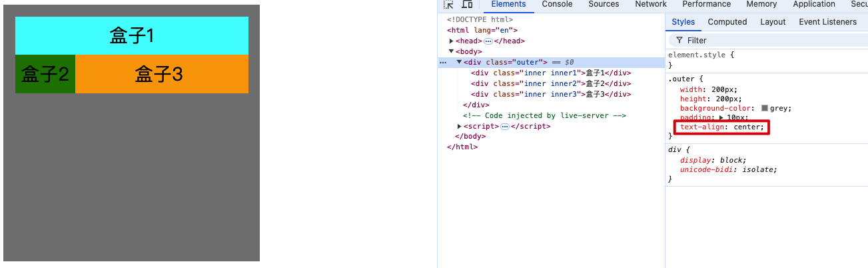This screenshot has width=868, height=268.
Task: Click the closing </div> tag row
Action: coord(476,105)
